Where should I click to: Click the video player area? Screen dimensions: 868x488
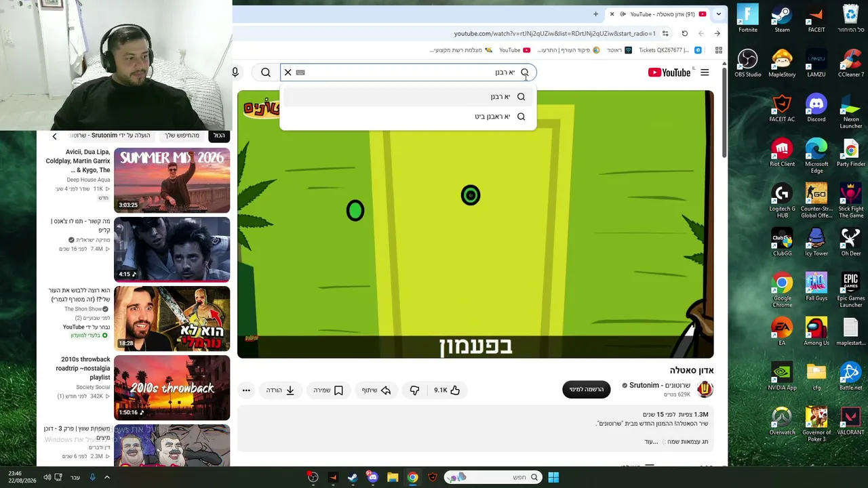click(475, 224)
